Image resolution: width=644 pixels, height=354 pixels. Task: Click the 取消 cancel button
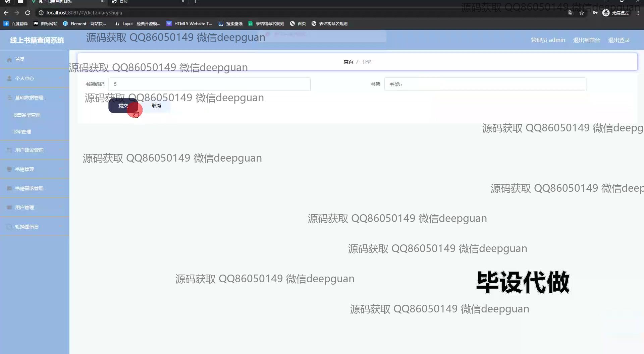(156, 106)
